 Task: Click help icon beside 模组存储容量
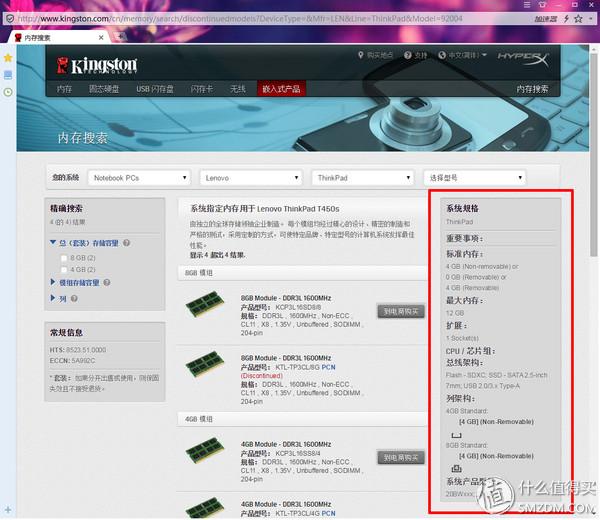(107, 282)
